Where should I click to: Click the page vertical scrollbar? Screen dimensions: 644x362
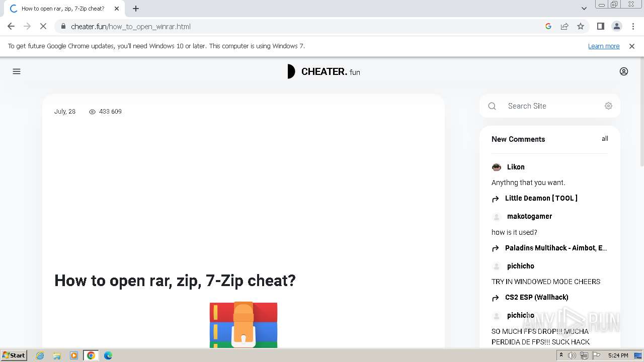[641, 111]
